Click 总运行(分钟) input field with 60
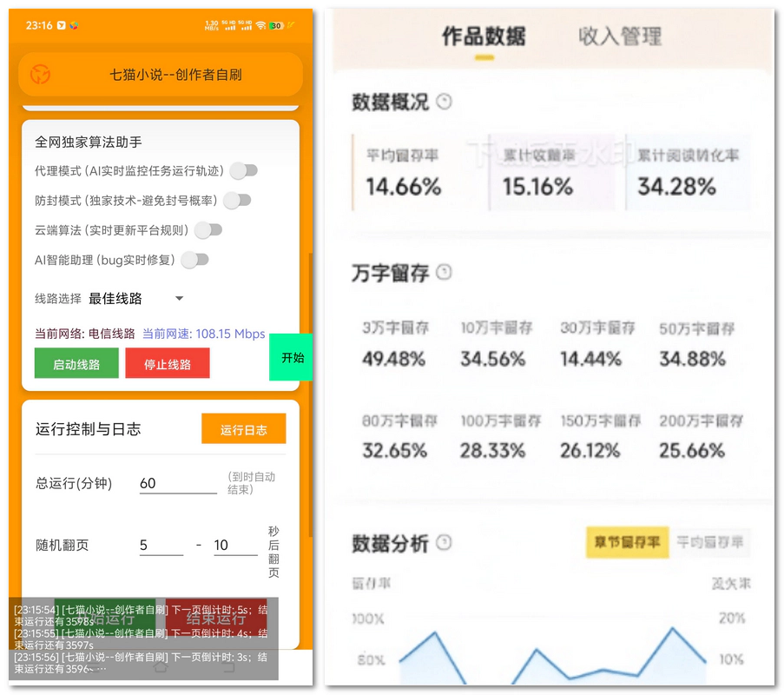The image size is (784, 695). point(177,484)
